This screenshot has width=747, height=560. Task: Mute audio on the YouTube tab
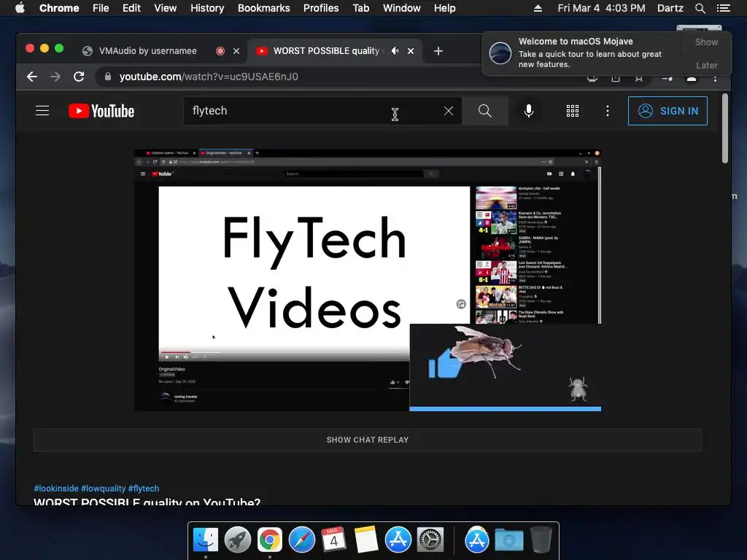pos(395,51)
